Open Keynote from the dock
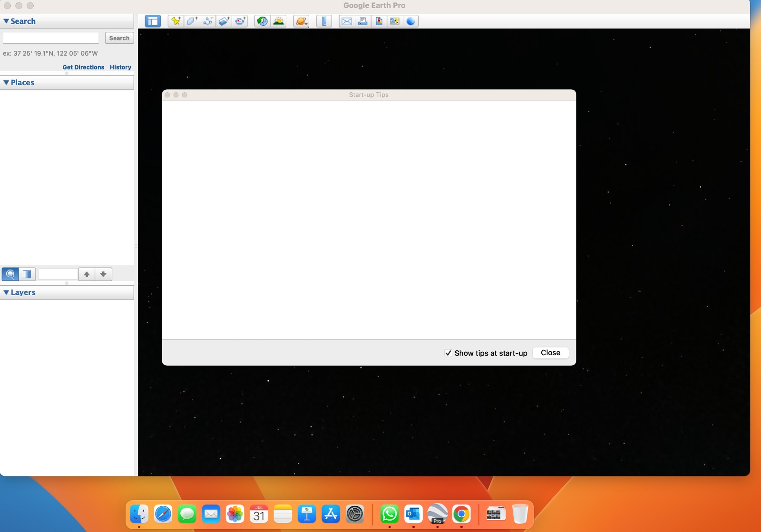 307,514
